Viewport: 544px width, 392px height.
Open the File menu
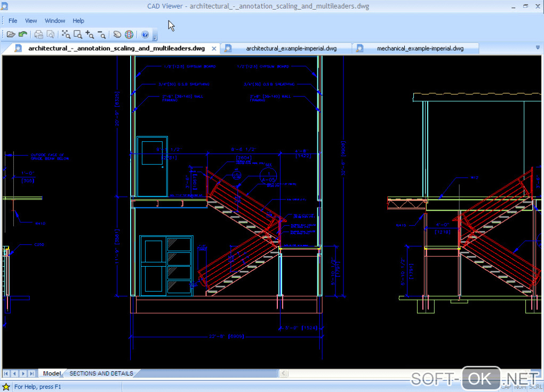tap(13, 21)
